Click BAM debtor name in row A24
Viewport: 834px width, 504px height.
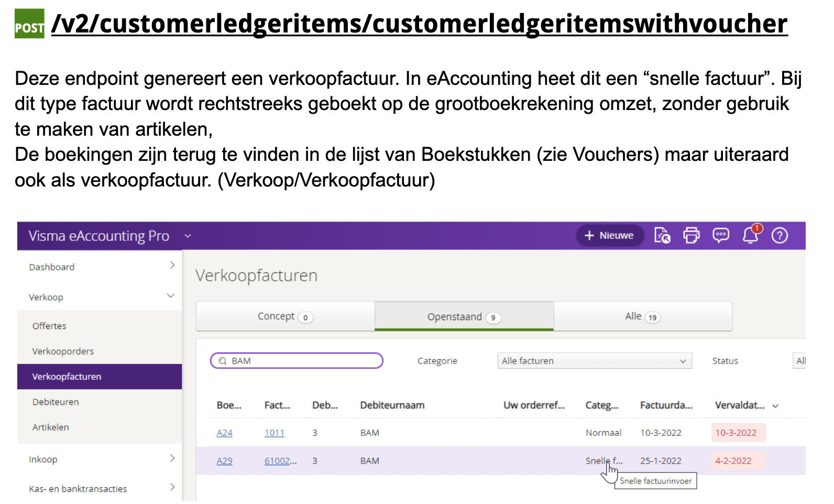coord(370,433)
